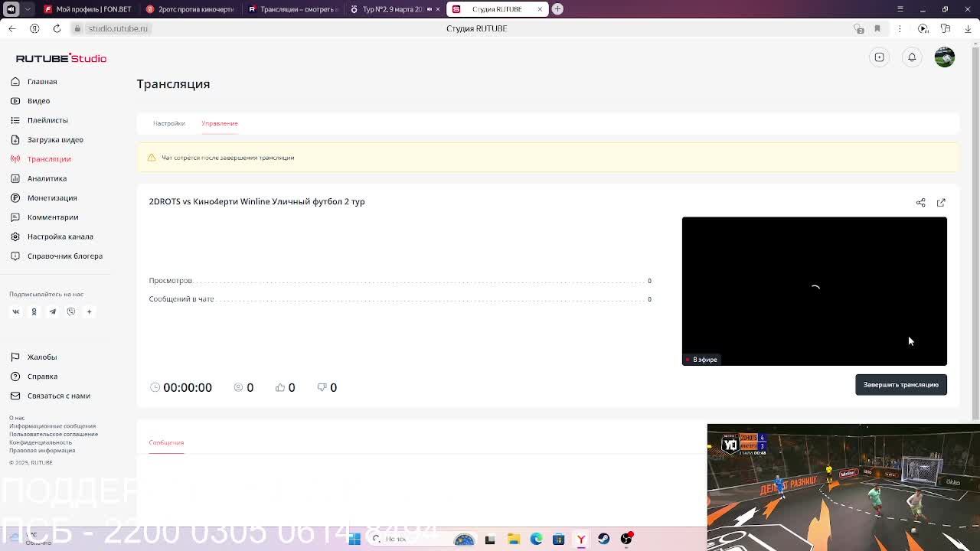Switch to Трансляции – смотреть browser tab
The height and width of the screenshot is (551, 980).
(292, 9)
